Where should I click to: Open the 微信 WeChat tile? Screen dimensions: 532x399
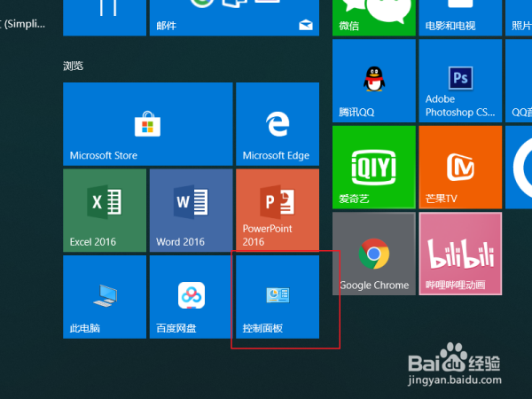pyautogui.click(x=374, y=18)
